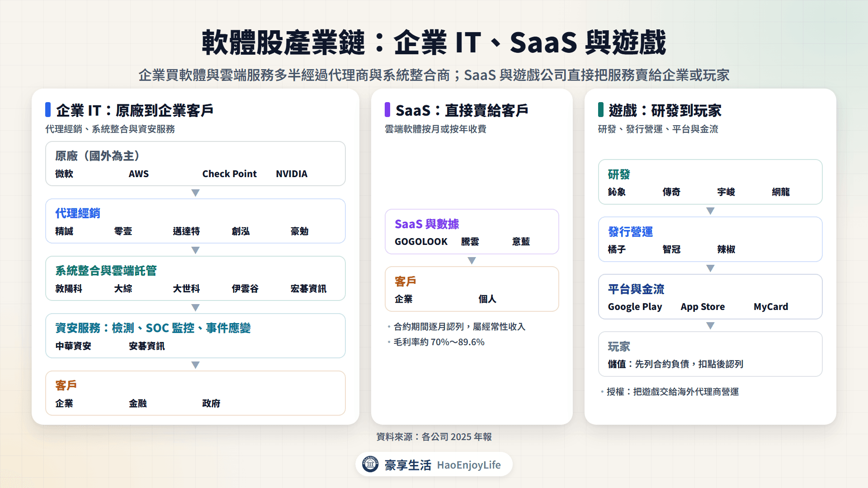The height and width of the screenshot is (488, 868).
Task: Select '敦陽科' system integrator
Action: tap(69, 289)
